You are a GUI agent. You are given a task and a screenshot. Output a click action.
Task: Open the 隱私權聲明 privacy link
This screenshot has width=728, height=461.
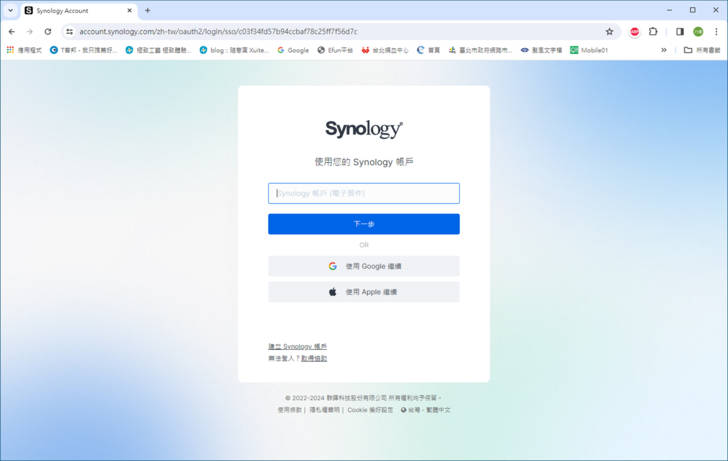click(x=325, y=410)
